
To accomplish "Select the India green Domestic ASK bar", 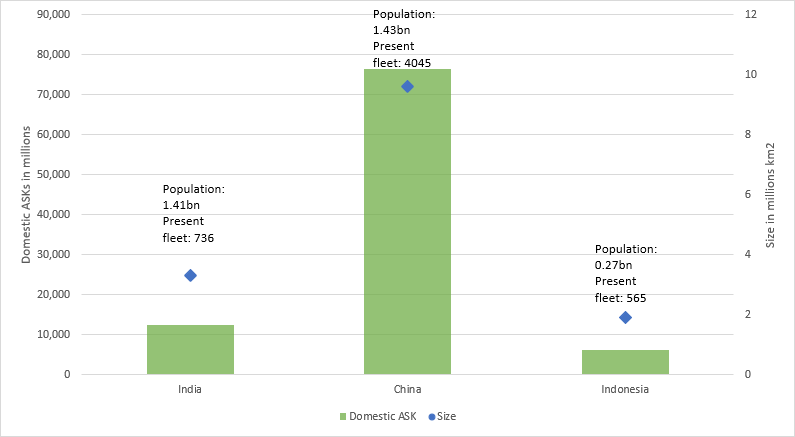I will coord(190,349).
